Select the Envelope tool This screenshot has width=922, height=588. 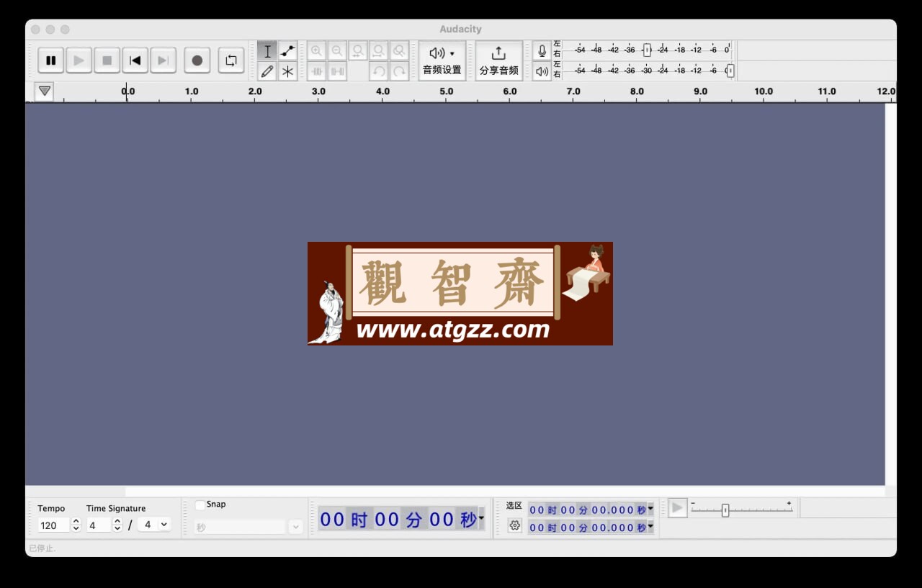click(287, 51)
